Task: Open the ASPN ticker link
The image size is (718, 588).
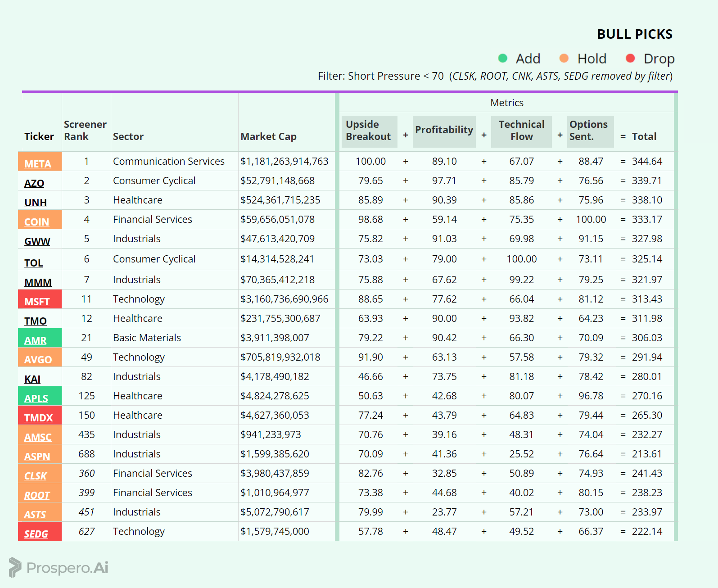Action: (x=37, y=457)
